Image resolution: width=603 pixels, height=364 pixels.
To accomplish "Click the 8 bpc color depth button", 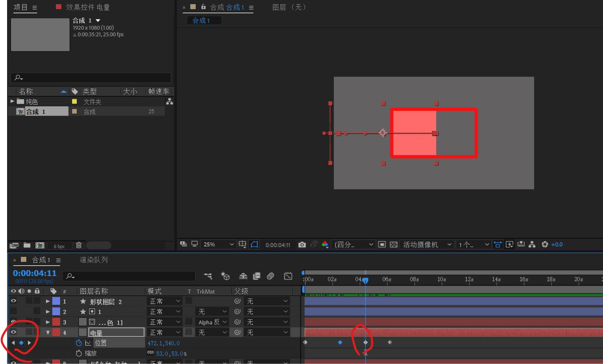I will pyautogui.click(x=59, y=246).
